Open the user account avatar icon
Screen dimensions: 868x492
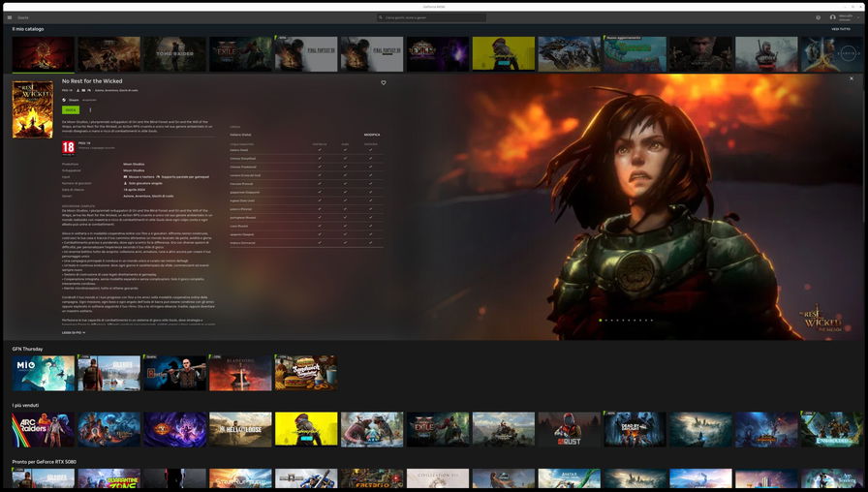pos(832,17)
